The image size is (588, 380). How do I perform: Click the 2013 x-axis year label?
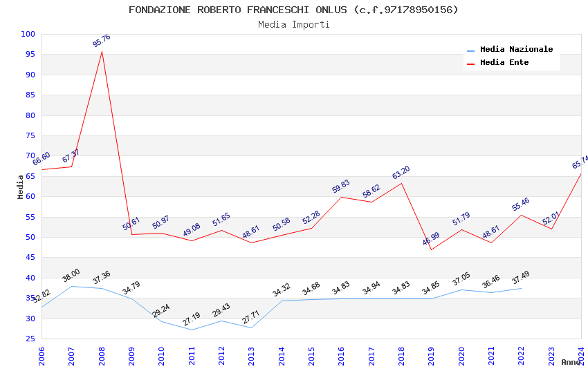pos(251,356)
